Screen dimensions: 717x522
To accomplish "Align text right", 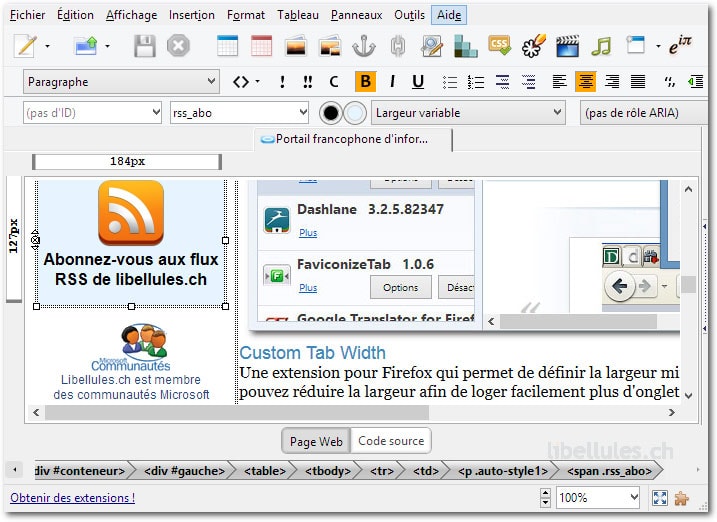I will pyautogui.click(x=612, y=82).
